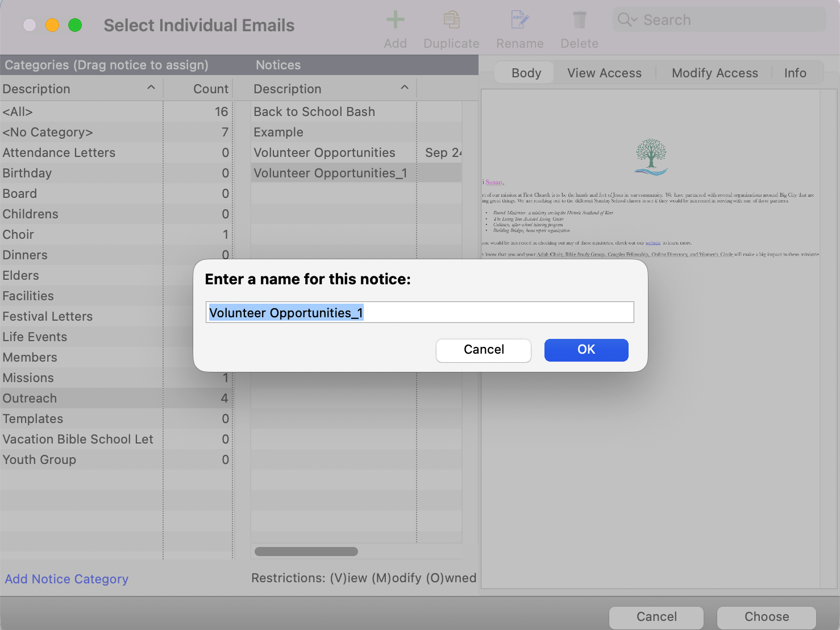Image resolution: width=840 pixels, height=630 pixels.
Task: Select the Example notice
Action: pyautogui.click(x=356, y=132)
